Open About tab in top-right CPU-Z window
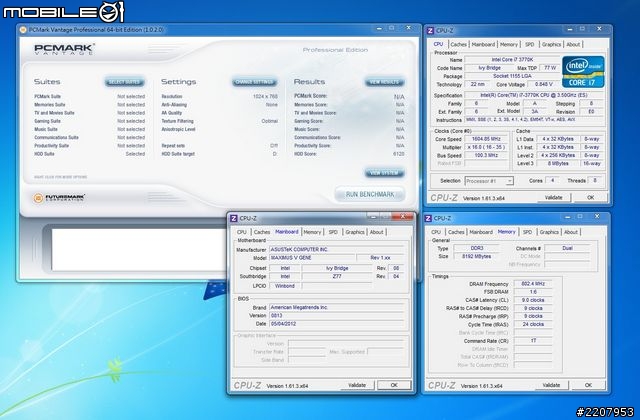The image size is (640, 420). pos(573,44)
